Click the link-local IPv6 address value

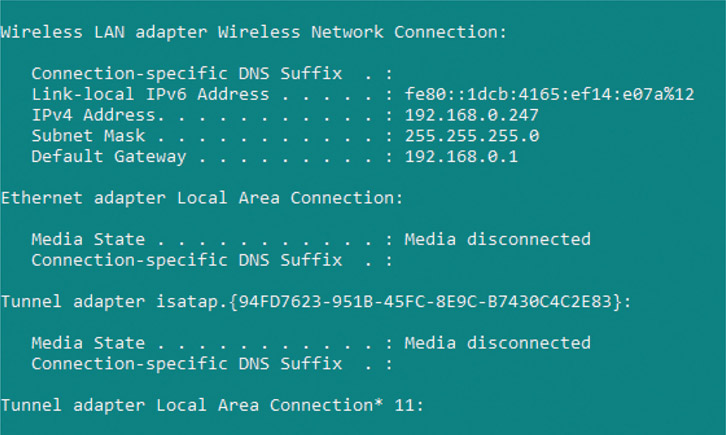549,94
